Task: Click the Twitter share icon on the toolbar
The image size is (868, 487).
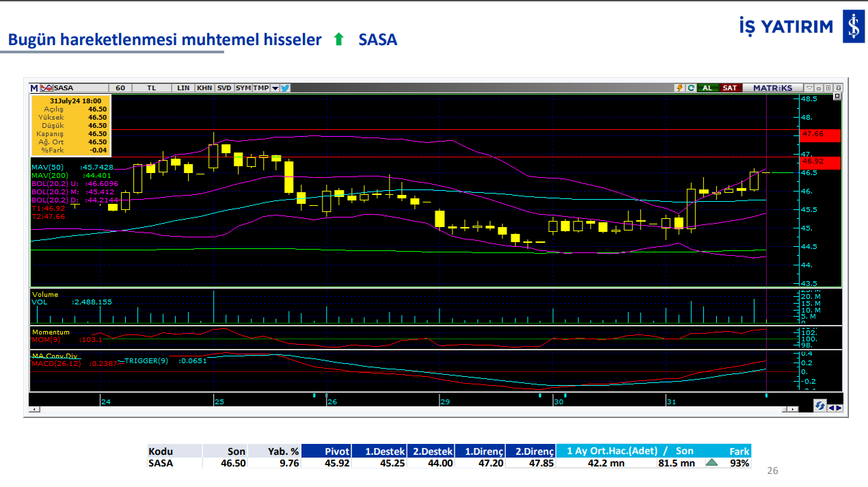Action: click(285, 88)
